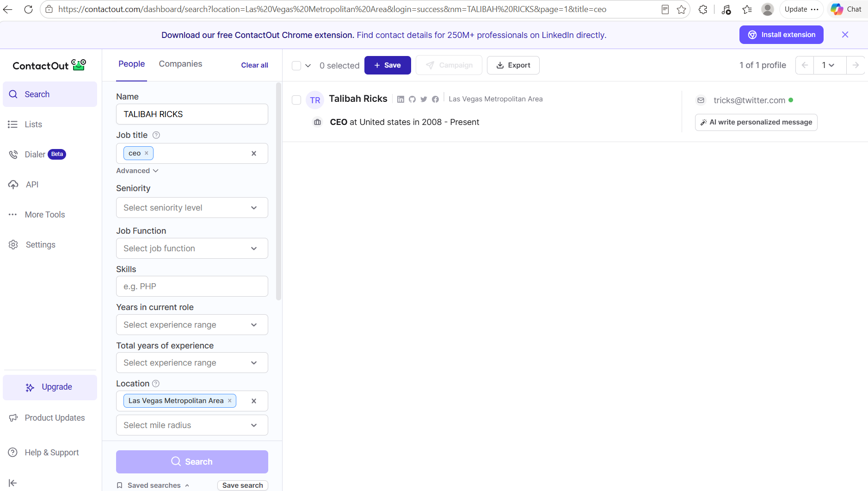The height and width of the screenshot is (491, 868).
Task: Click into the Skills input field
Action: (x=192, y=286)
